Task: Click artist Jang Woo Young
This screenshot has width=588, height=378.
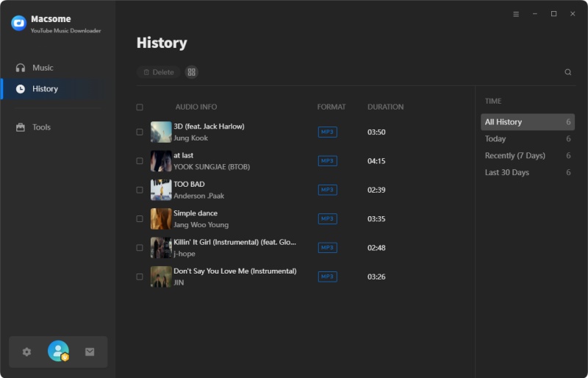Action: tap(201, 225)
